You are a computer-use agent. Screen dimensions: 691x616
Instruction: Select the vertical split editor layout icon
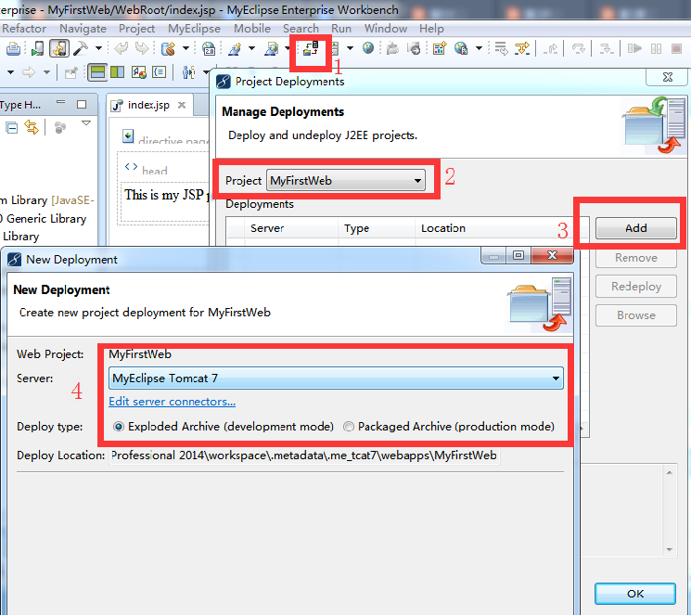pyautogui.click(x=117, y=71)
